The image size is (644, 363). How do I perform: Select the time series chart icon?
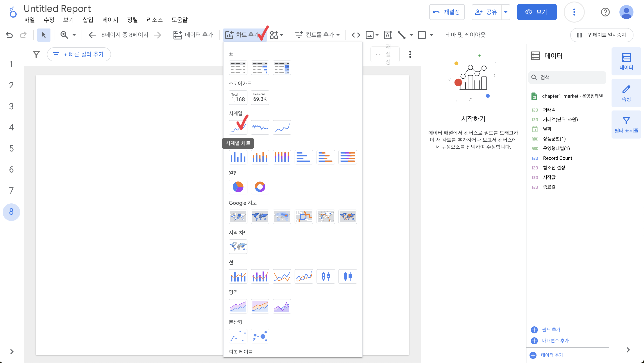pyautogui.click(x=238, y=127)
